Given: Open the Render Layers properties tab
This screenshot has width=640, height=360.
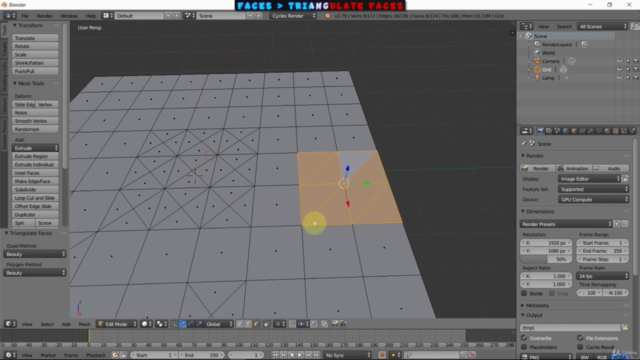Looking at the screenshot, I should pos(549,131).
